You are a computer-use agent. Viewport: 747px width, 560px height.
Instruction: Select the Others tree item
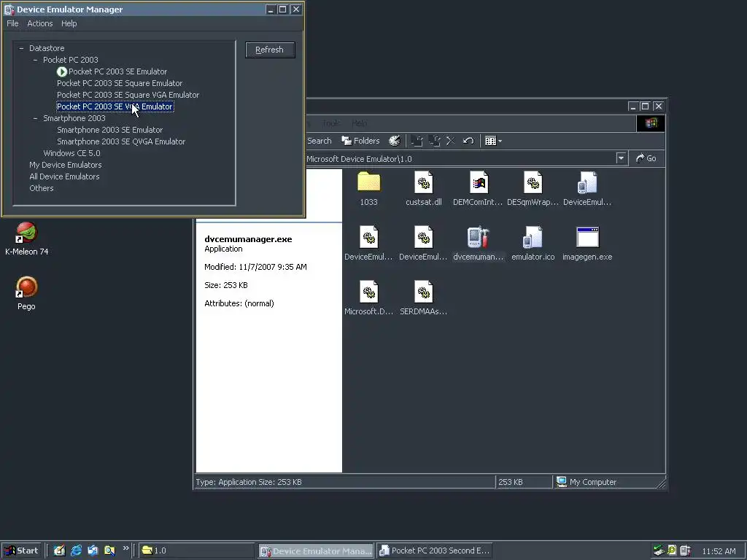(42, 188)
